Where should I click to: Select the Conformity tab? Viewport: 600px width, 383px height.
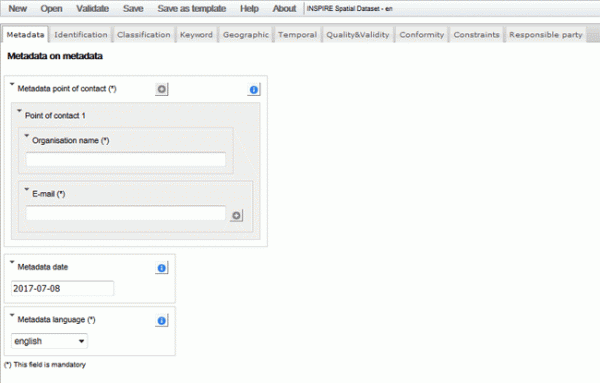click(422, 35)
